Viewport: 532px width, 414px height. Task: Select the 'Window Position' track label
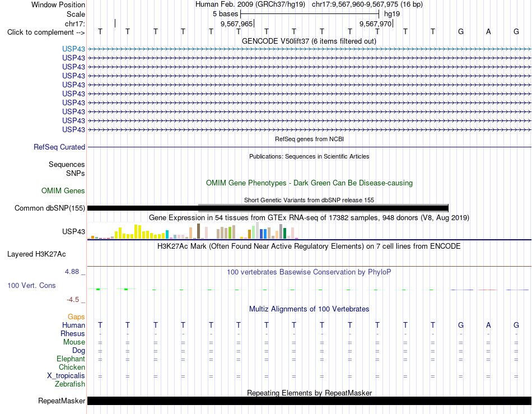(58, 4)
